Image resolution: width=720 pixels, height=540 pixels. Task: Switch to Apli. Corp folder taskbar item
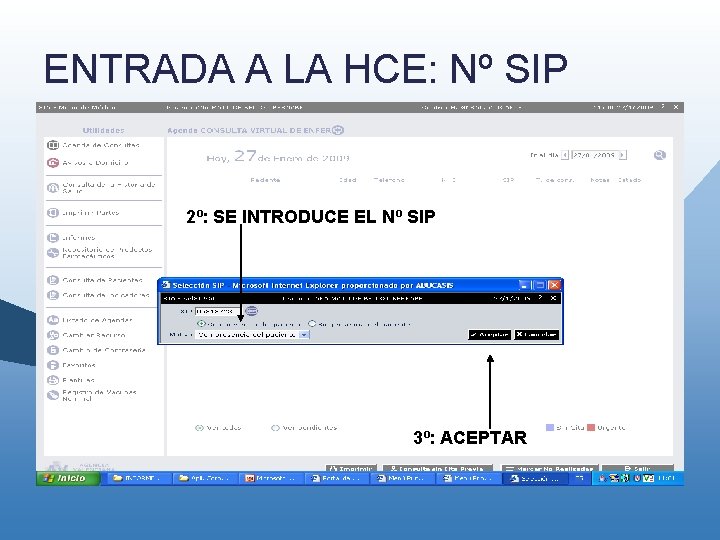[x=205, y=478]
